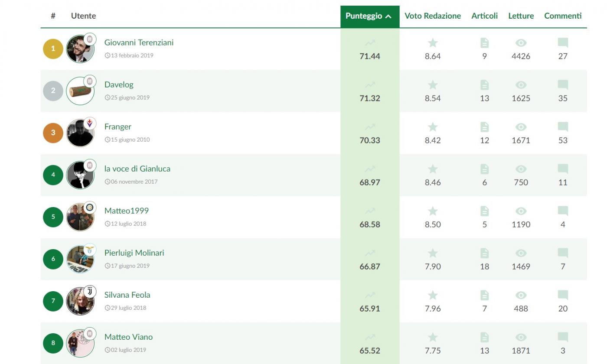This screenshot has width=607, height=364.
Task: Sort by Articoli column
Action: tap(485, 16)
